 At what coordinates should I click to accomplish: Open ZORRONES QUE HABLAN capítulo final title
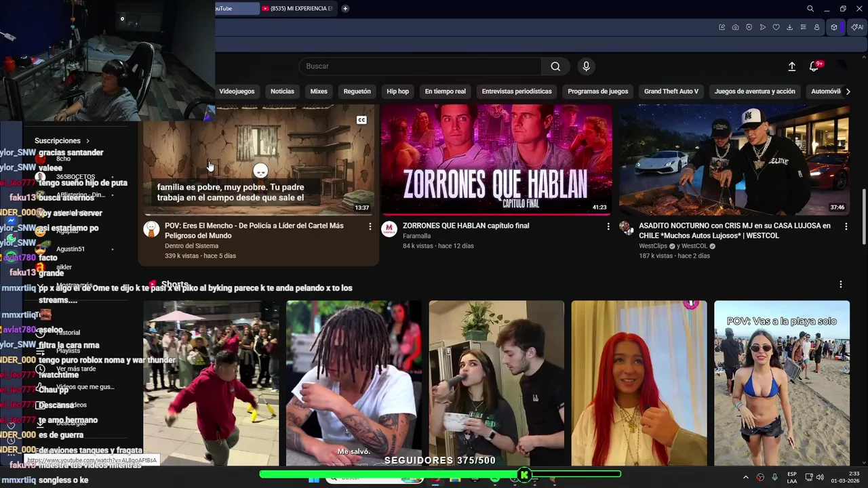(x=466, y=226)
